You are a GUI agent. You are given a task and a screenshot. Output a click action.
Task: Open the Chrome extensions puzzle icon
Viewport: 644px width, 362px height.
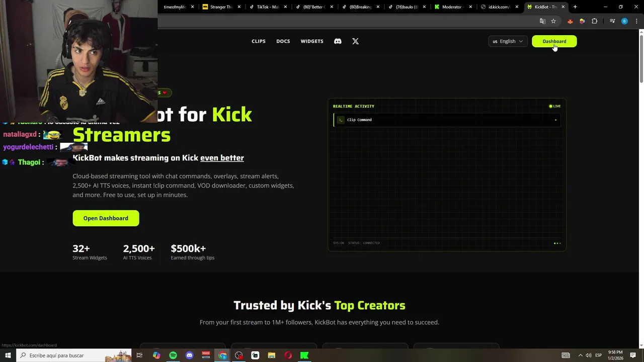click(595, 21)
